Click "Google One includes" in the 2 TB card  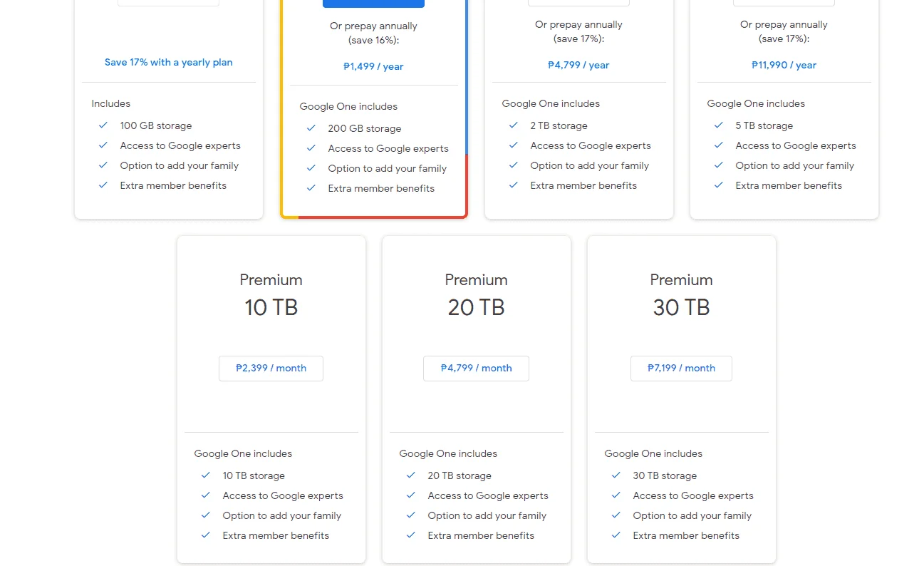click(551, 103)
